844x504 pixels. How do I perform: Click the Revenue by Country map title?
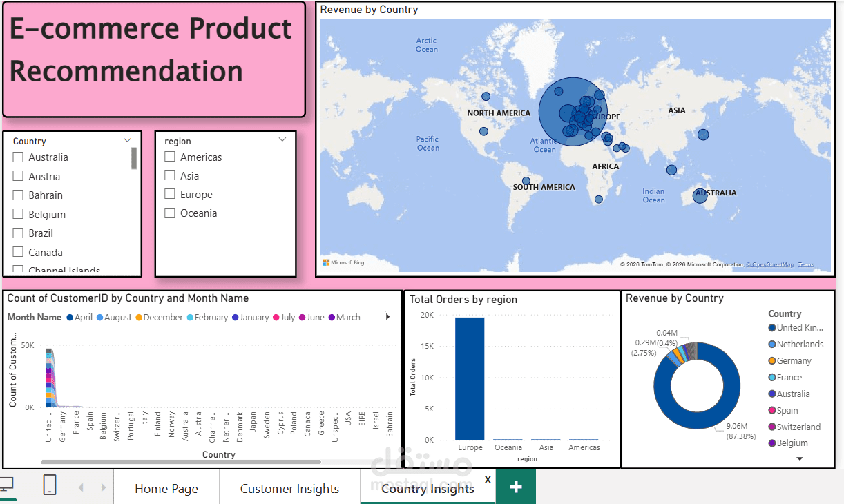point(369,10)
